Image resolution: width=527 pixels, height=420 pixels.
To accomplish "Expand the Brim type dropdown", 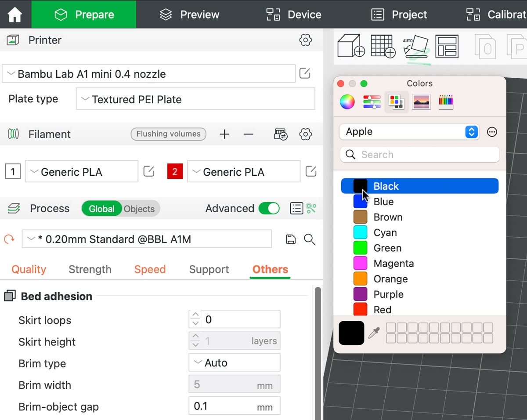I will tap(235, 363).
